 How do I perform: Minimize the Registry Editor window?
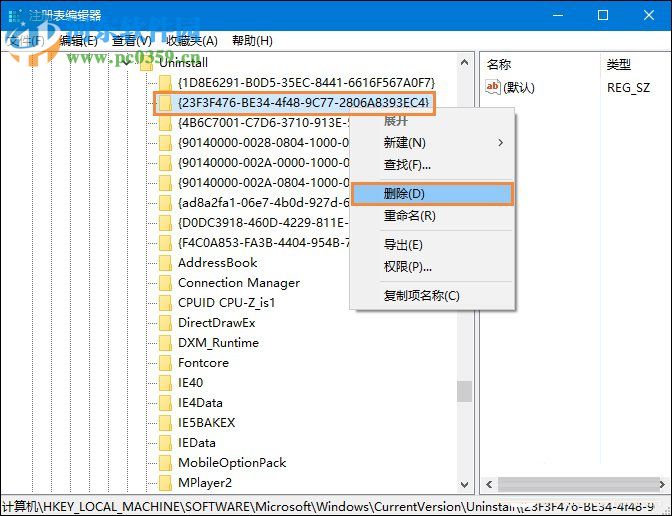(558, 15)
